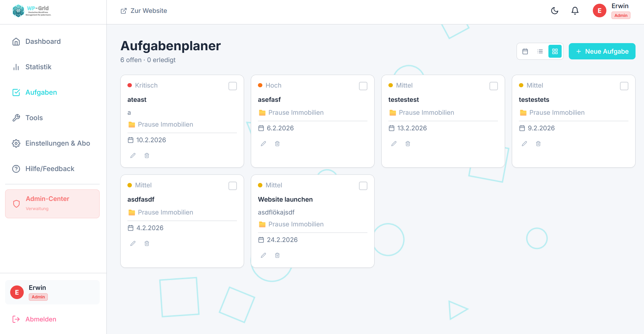The height and width of the screenshot is (334, 644).
Task: Delete the 'testestets' task
Action: tap(538, 144)
